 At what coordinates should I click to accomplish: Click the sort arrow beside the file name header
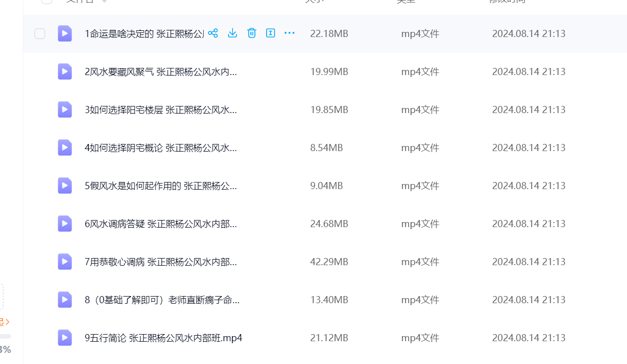[104, 1]
